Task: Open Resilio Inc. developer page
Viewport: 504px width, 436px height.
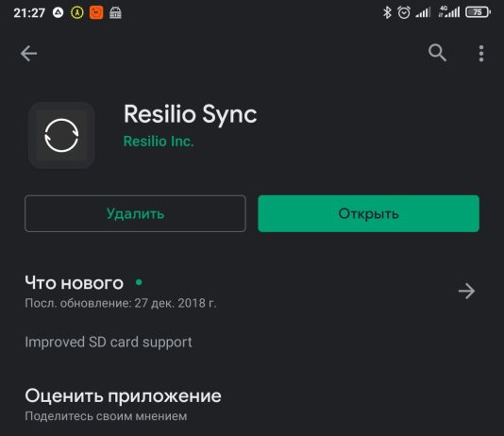Action: click(159, 142)
